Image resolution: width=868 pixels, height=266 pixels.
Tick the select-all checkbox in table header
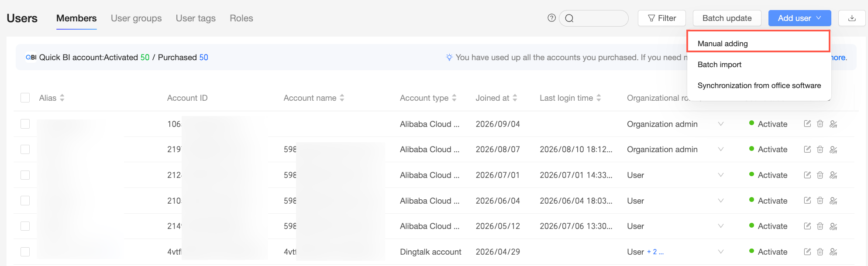(25, 98)
